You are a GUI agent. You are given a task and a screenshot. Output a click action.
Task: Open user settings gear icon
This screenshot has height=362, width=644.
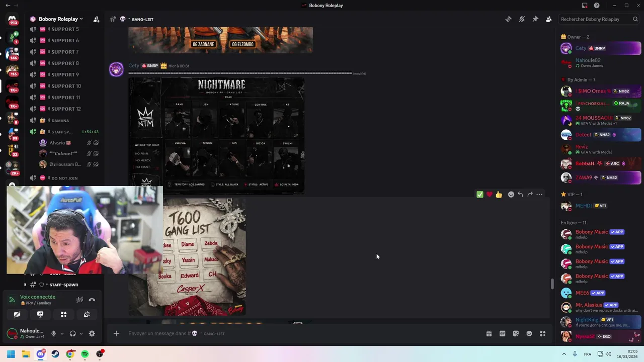point(92,333)
